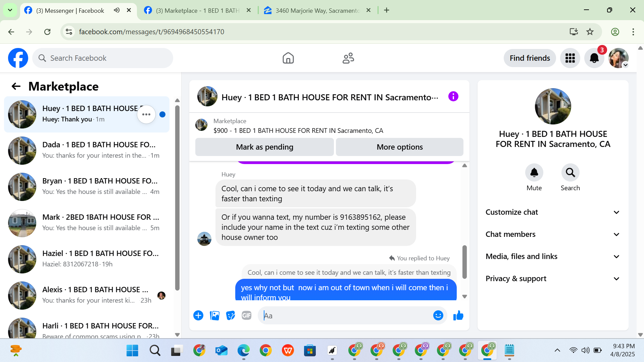Open the Dada conversation

click(x=87, y=150)
